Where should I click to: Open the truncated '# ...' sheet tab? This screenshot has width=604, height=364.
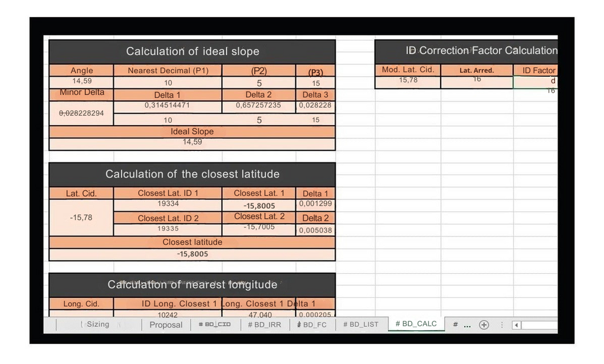[x=461, y=324]
